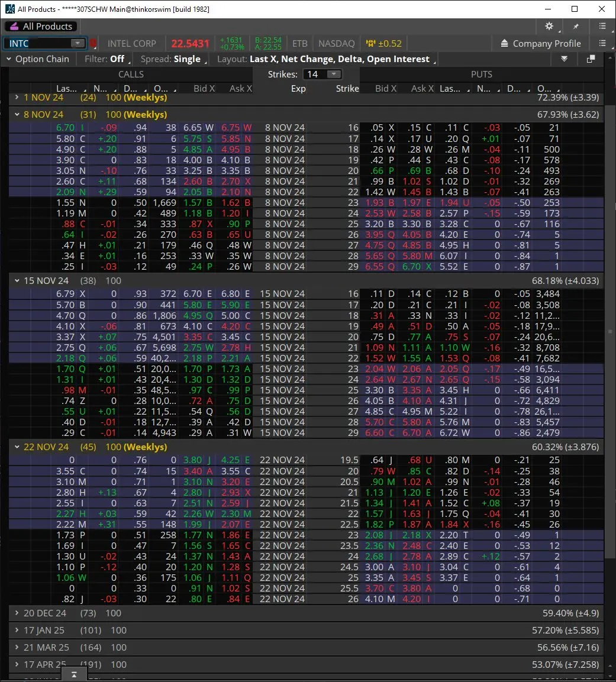This screenshot has width=616, height=682.
Task: Open the Spread: Single dropdown
Action: click(x=173, y=59)
